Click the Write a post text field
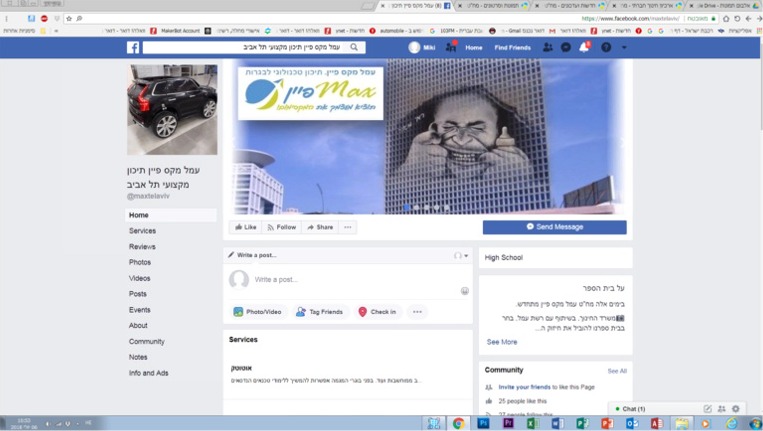 click(350, 280)
